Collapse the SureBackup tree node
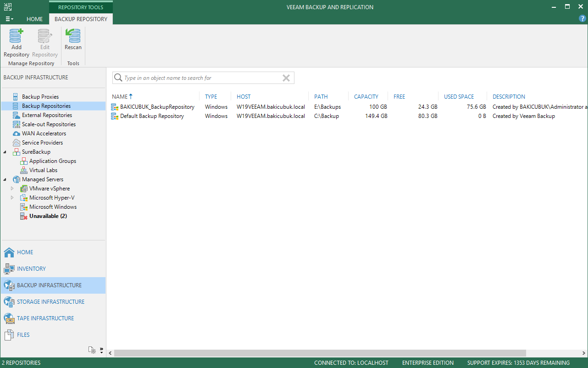 pos(5,152)
